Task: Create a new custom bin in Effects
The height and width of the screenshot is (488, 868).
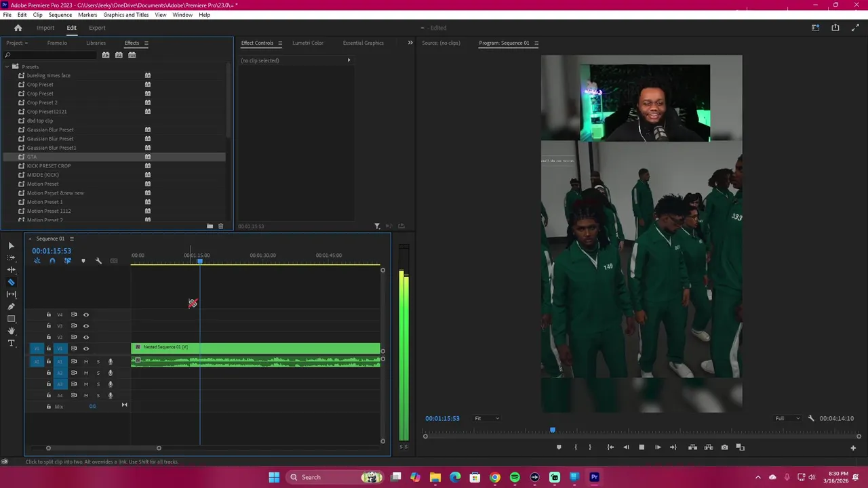Action: (x=210, y=226)
